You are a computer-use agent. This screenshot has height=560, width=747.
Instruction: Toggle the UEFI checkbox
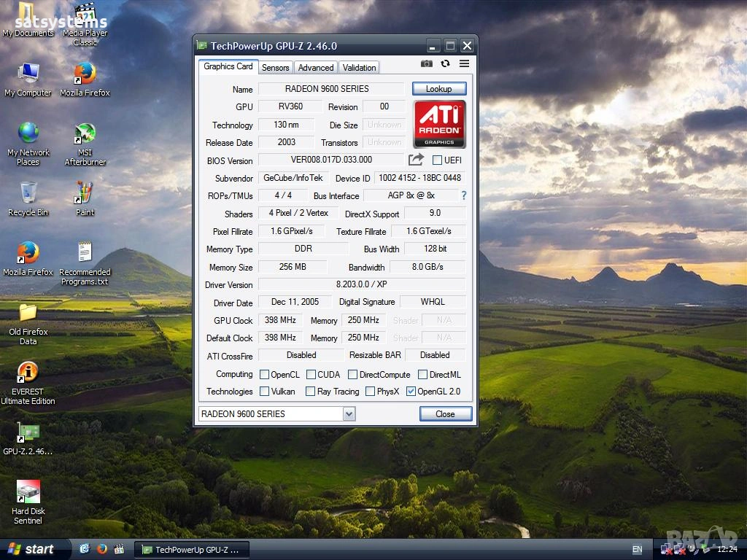(437, 160)
